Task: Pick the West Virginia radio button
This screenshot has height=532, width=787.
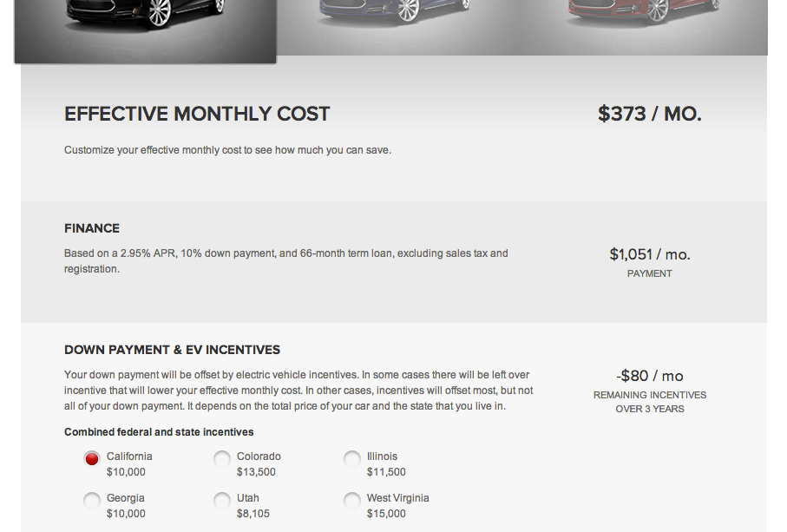Action: tap(352, 500)
